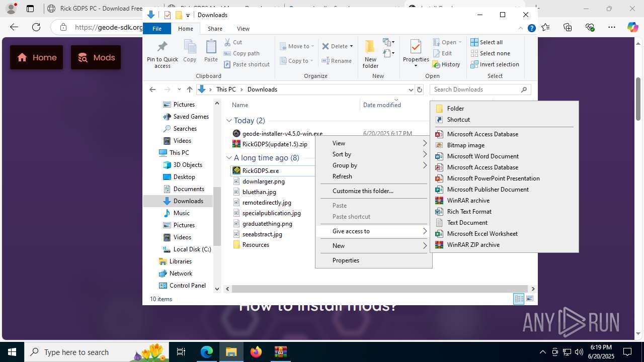The height and width of the screenshot is (362, 644).
Task: Click the Rename command
Action: 337,61
